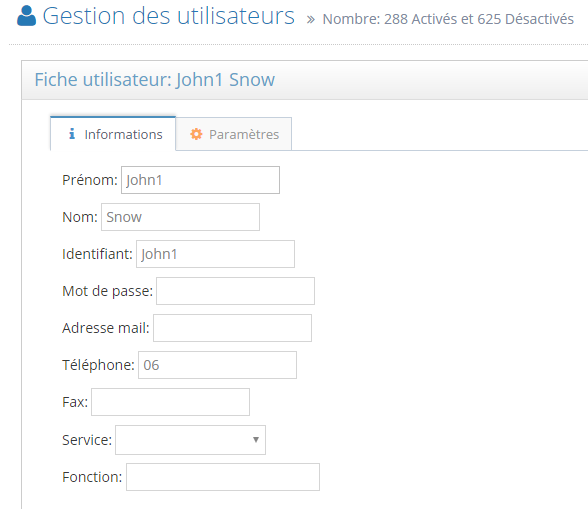Select the Nom field containing Snow

point(180,217)
